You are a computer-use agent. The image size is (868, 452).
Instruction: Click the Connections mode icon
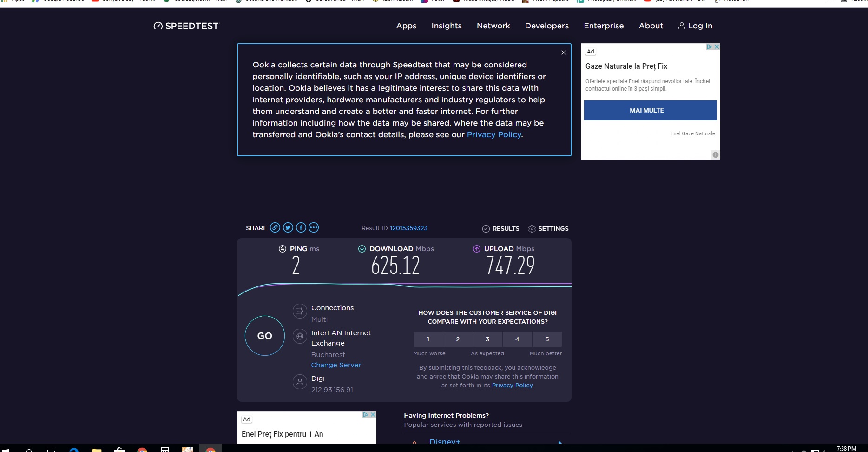point(300,311)
